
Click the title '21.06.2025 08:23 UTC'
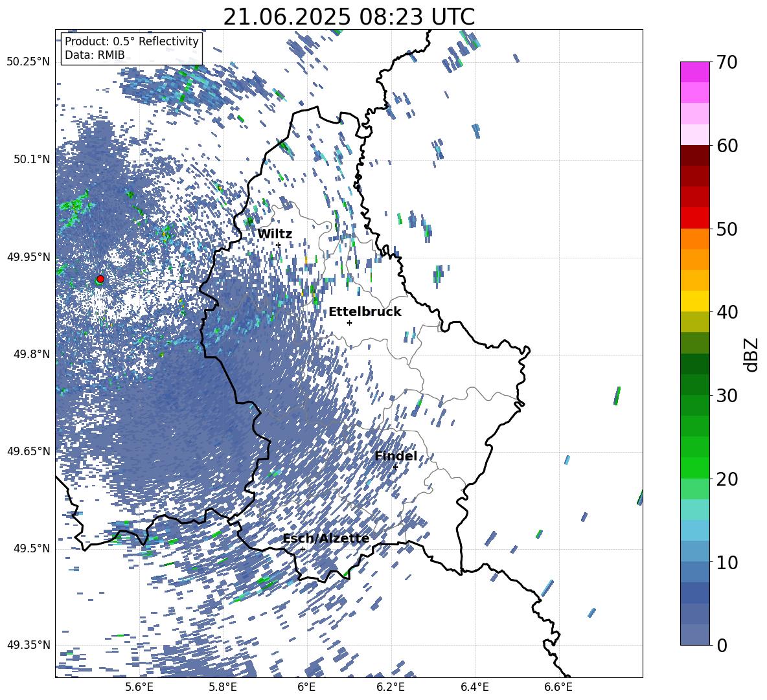[349, 17]
